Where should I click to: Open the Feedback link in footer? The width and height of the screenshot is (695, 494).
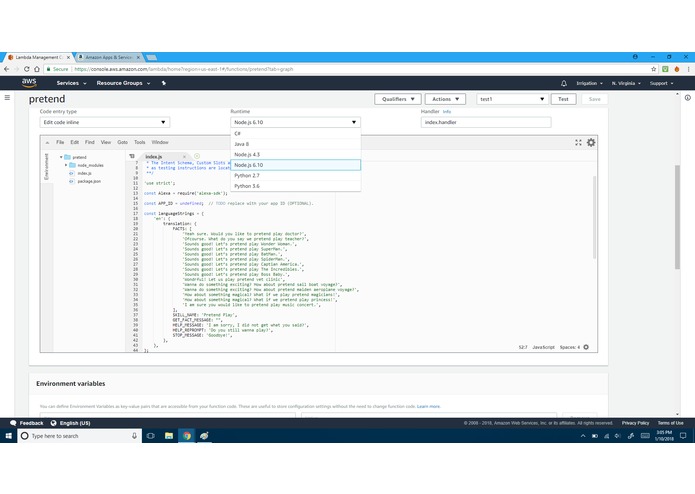27,423
